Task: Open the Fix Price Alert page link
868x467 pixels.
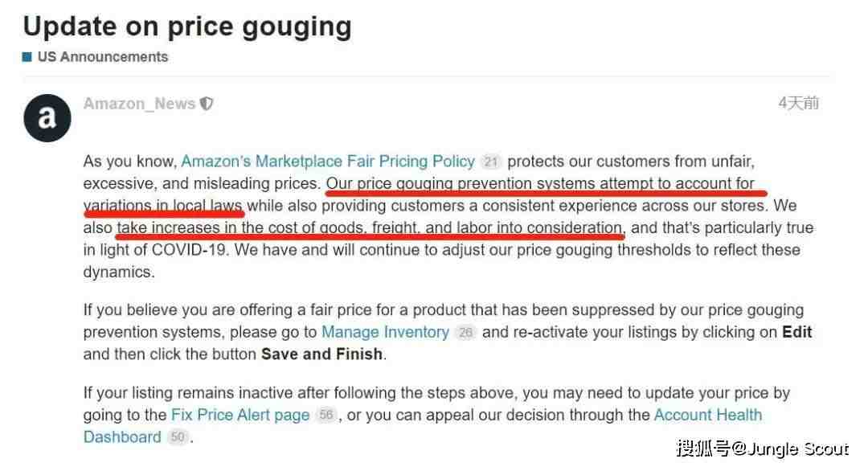Action: [x=240, y=415]
